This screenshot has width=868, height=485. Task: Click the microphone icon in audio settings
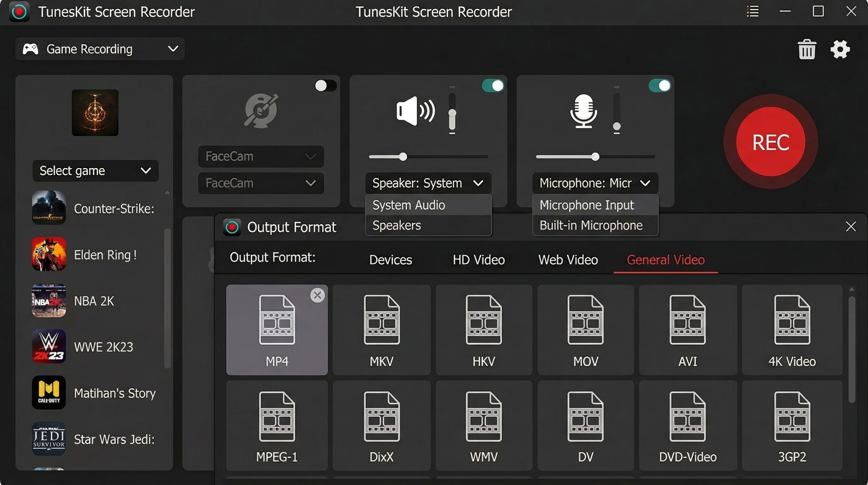tap(584, 112)
